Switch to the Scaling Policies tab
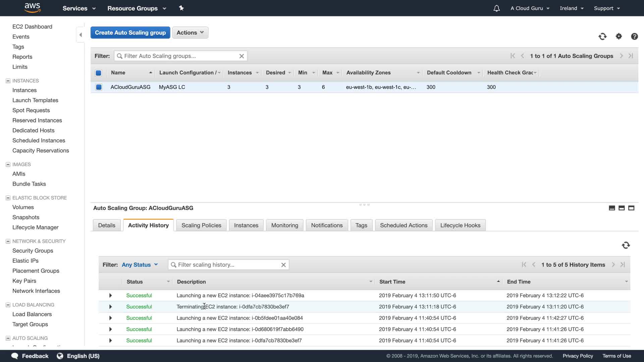The height and width of the screenshot is (362, 644). [201, 225]
